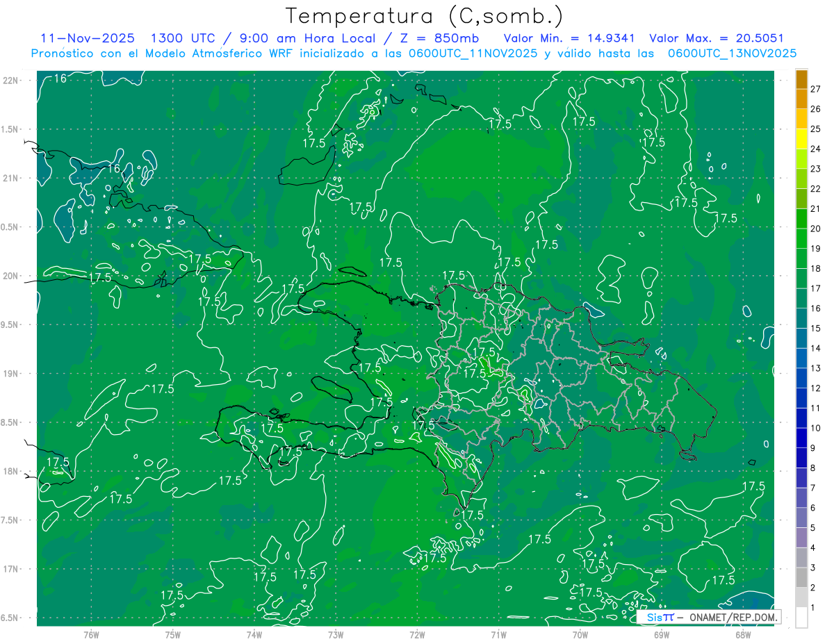
Task: Click the '69W' longitude axis label
Action: [x=662, y=634]
